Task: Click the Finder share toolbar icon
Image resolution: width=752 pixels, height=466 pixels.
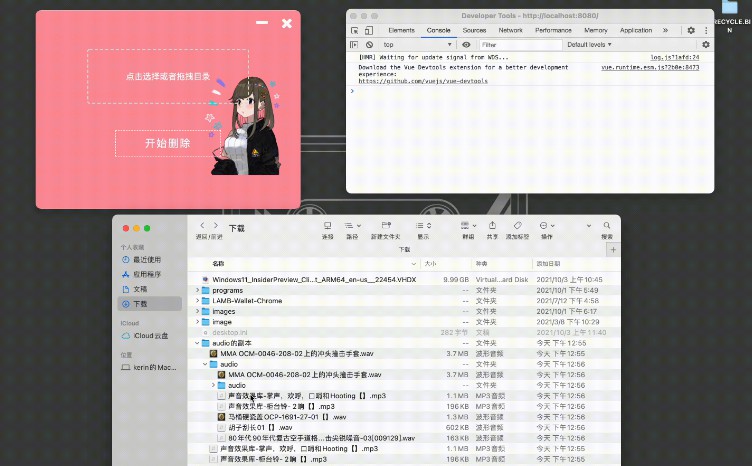Action: [492, 226]
